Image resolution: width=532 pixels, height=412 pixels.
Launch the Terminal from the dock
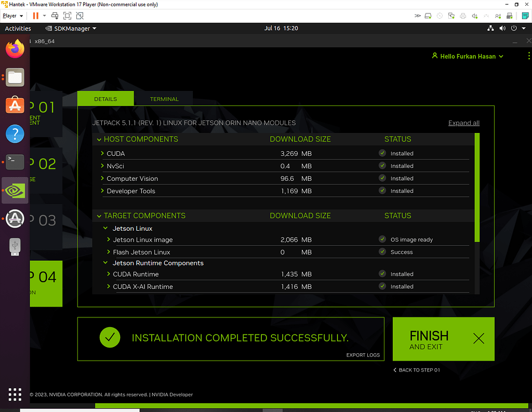(x=15, y=162)
